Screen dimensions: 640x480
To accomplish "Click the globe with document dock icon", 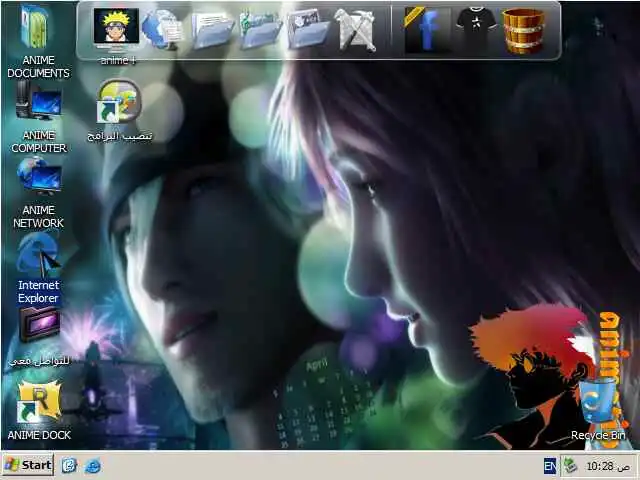I will point(163,29).
